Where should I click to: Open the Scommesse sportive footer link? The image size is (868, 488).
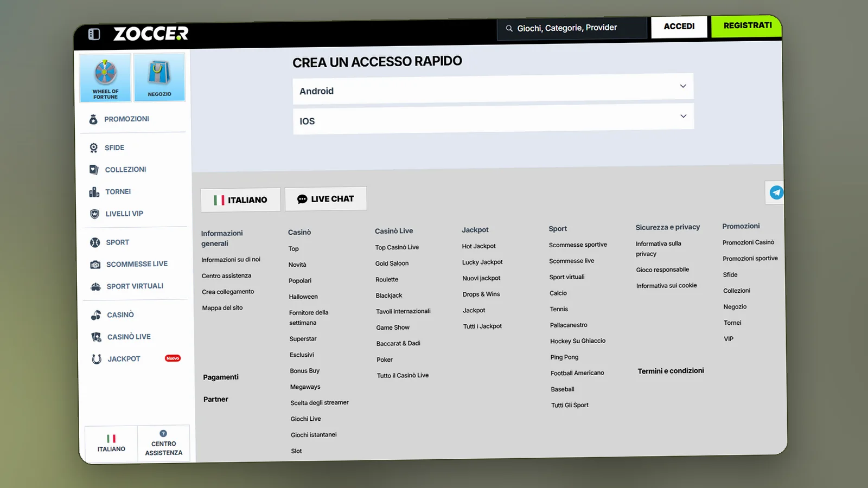pyautogui.click(x=578, y=245)
